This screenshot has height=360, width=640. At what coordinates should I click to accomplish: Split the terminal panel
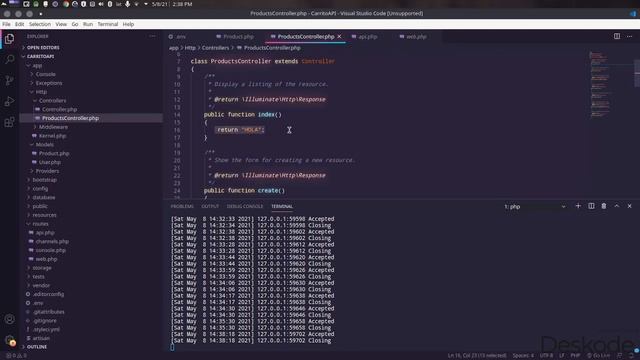tap(591, 206)
